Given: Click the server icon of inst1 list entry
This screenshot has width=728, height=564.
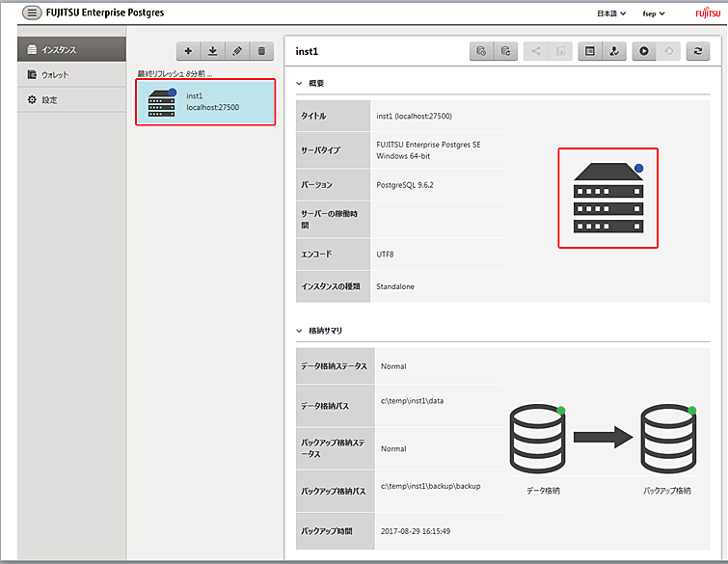Looking at the screenshot, I should (162, 102).
